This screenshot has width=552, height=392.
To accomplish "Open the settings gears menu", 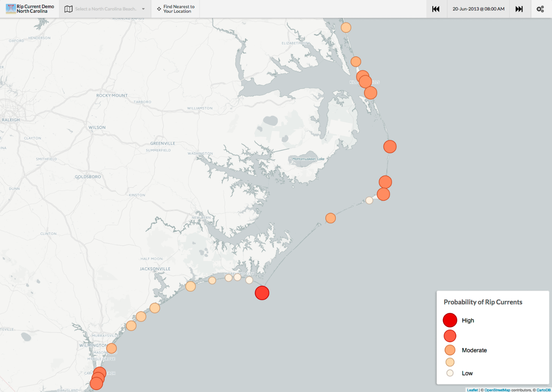I will 540,9.
